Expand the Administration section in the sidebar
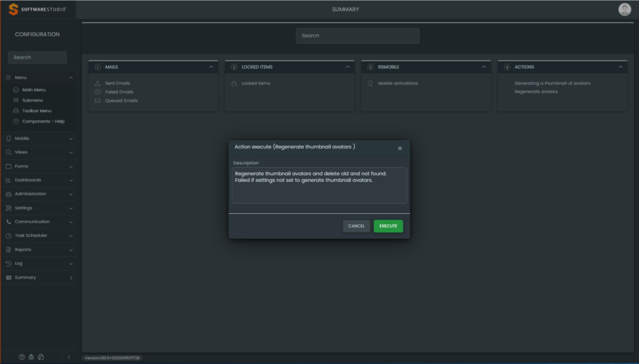 pyautogui.click(x=37, y=194)
